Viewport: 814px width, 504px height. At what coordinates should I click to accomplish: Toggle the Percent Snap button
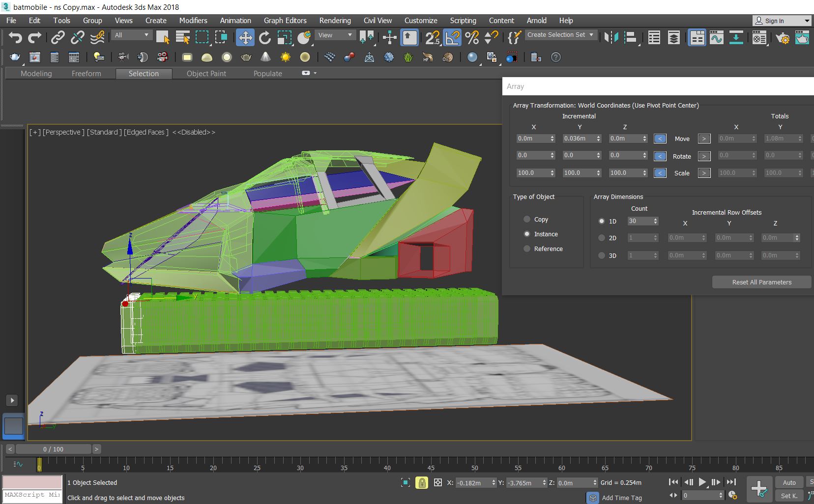472,37
